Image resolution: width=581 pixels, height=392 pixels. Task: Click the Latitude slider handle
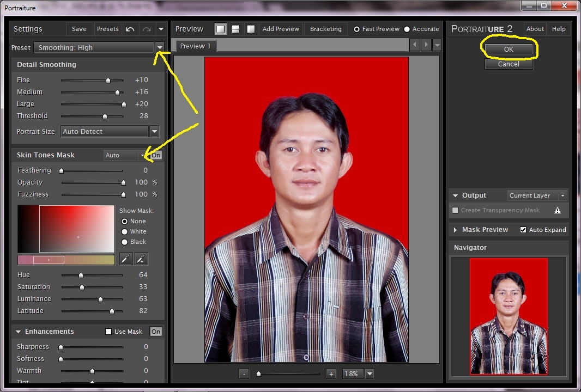(x=112, y=311)
